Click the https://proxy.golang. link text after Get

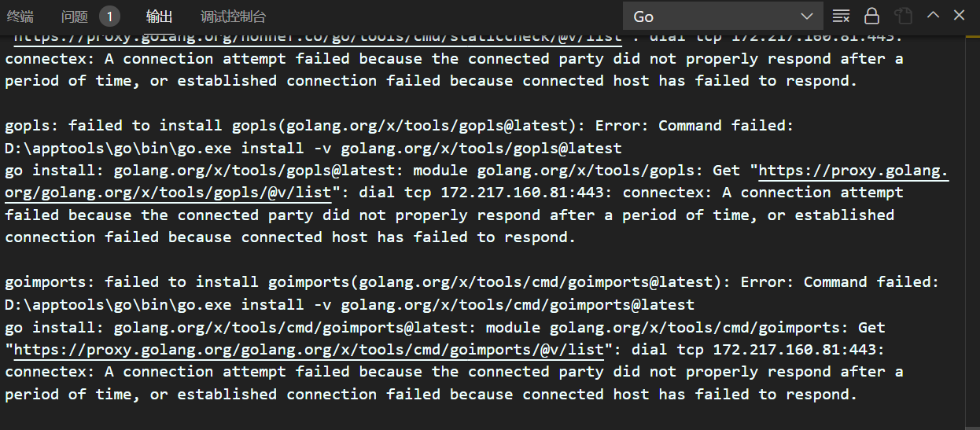tap(853, 171)
